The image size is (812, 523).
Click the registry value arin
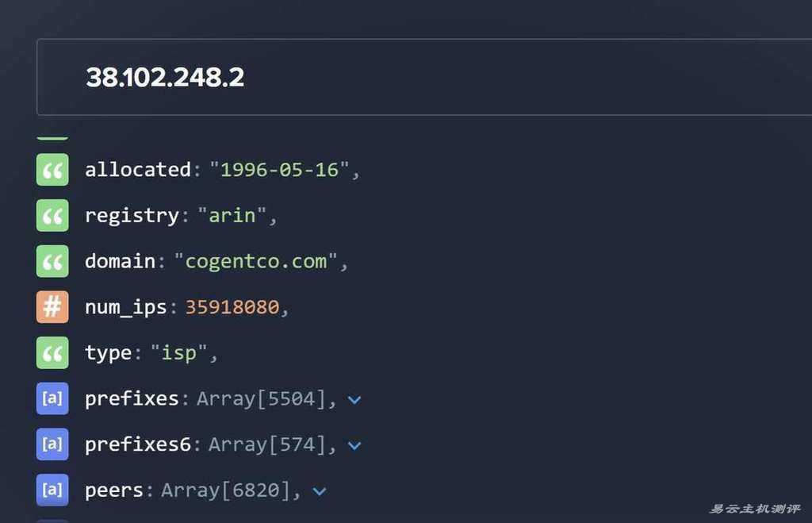point(232,216)
